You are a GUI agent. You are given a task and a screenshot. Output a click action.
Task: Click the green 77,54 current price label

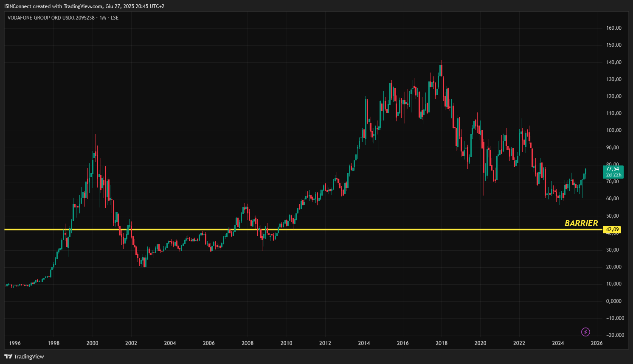pyautogui.click(x=613, y=172)
